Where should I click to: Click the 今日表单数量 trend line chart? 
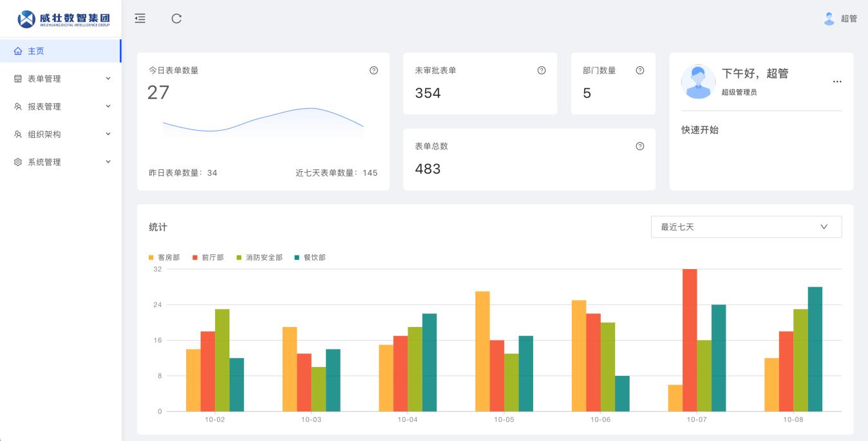[x=263, y=122]
